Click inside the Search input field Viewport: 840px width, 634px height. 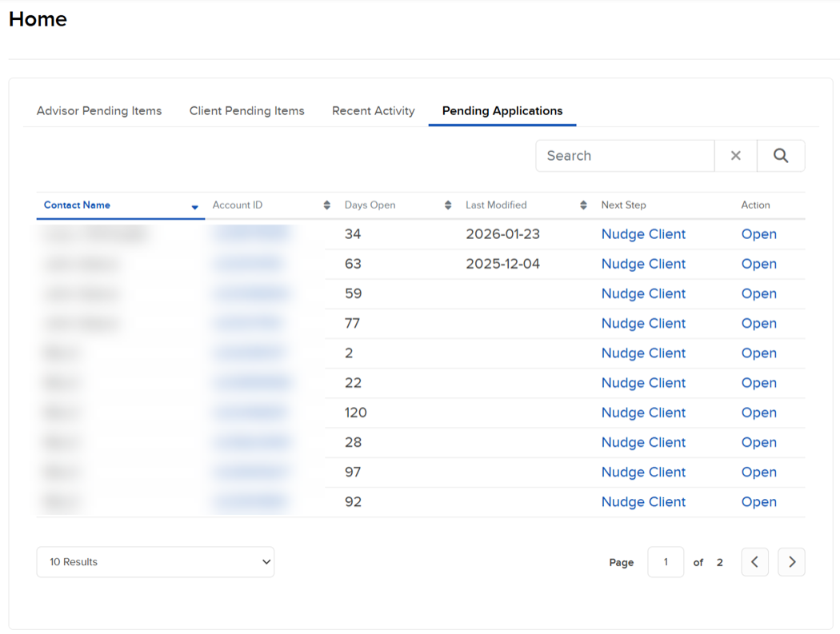(625, 155)
